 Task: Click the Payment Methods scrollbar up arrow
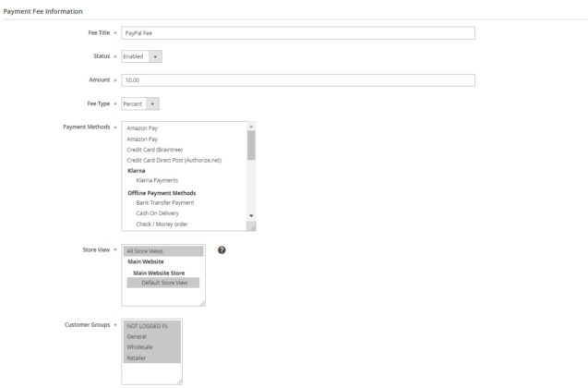pyautogui.click(x=251, y=127)
